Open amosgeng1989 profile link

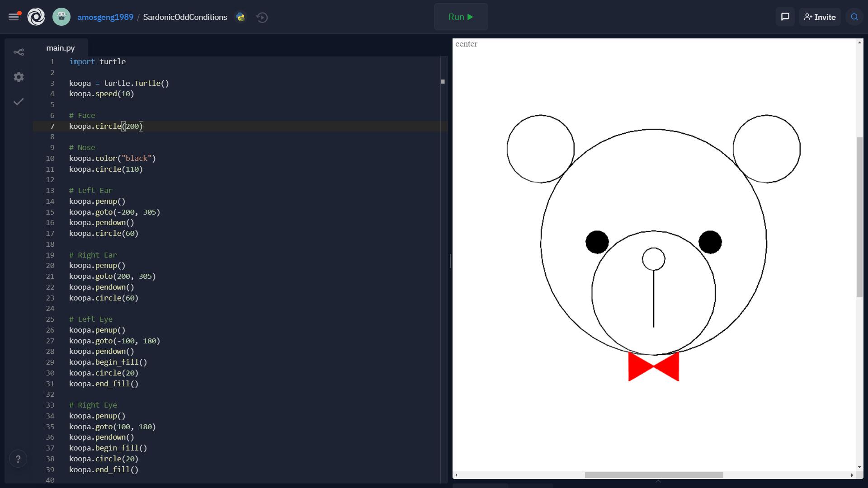pyautogui.click(x=105, y=17)
